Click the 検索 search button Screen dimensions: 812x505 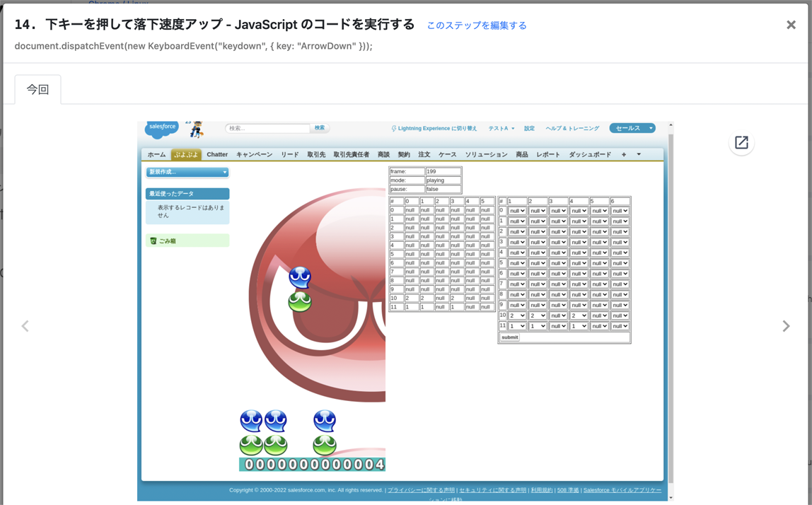320,128
